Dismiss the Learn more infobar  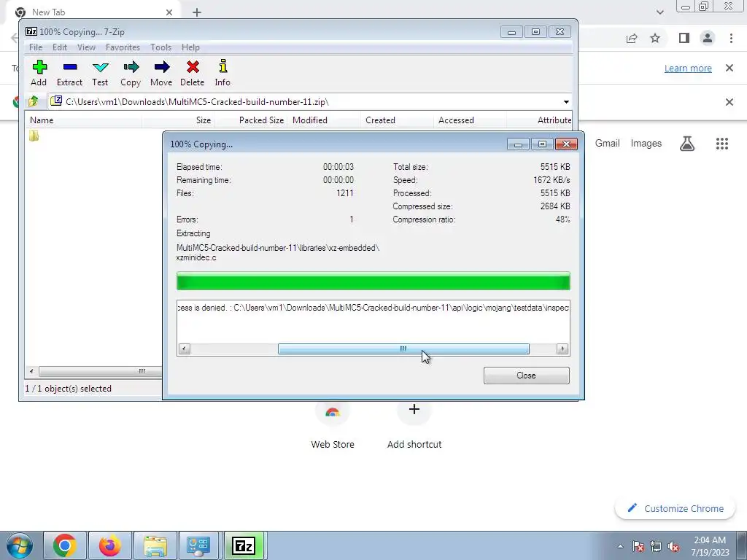tap(729, 68)
